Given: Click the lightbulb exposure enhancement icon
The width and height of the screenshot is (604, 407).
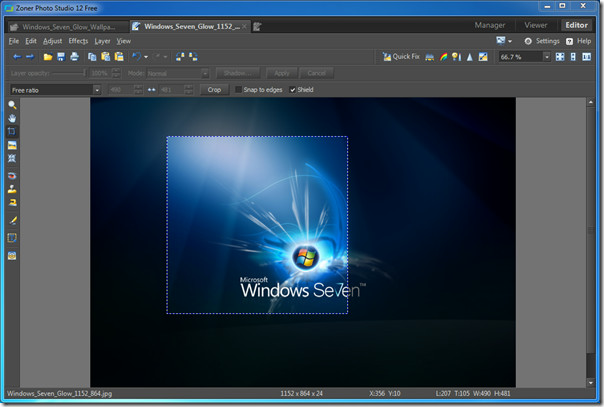Looking at the screenshot, I should (x=456, y=57).
